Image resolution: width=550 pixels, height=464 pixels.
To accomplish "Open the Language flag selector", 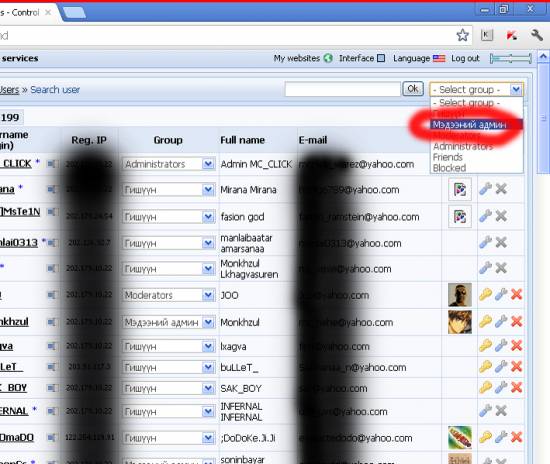I will 439,58.
